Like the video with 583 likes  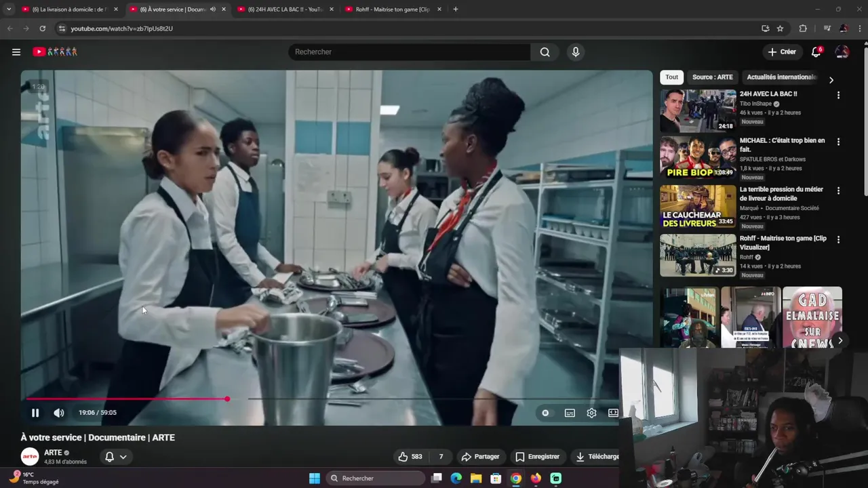tap(410, 457)
